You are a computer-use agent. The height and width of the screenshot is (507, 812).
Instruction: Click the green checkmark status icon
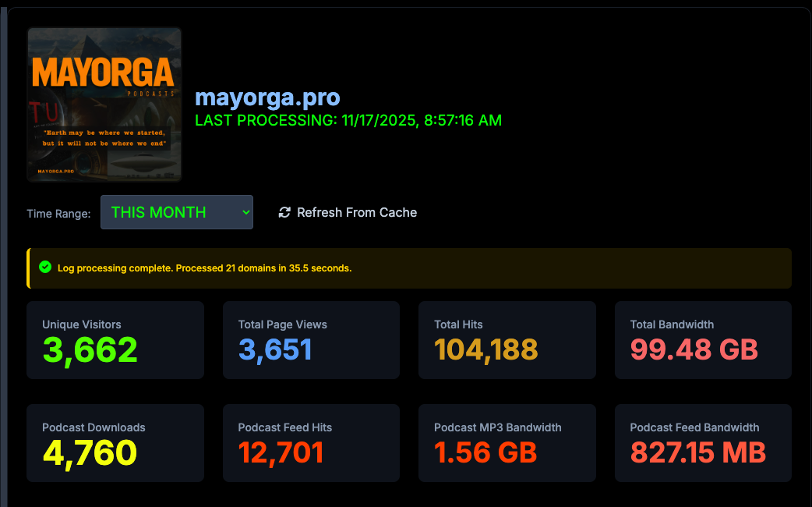click(45, 268)
